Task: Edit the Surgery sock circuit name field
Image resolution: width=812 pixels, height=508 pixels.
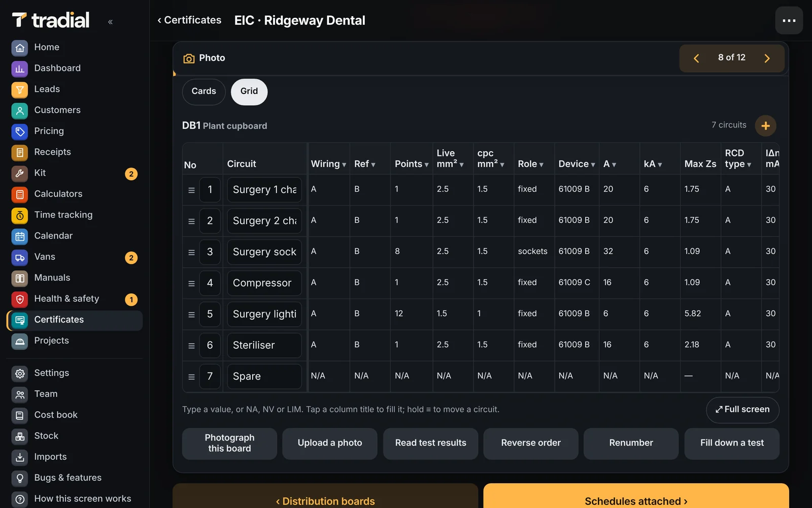Action: (x=264, y=252)
